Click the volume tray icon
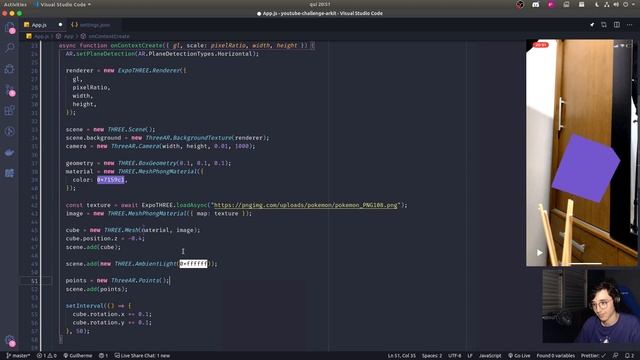The image size is (640, 360). pos(616,4)
